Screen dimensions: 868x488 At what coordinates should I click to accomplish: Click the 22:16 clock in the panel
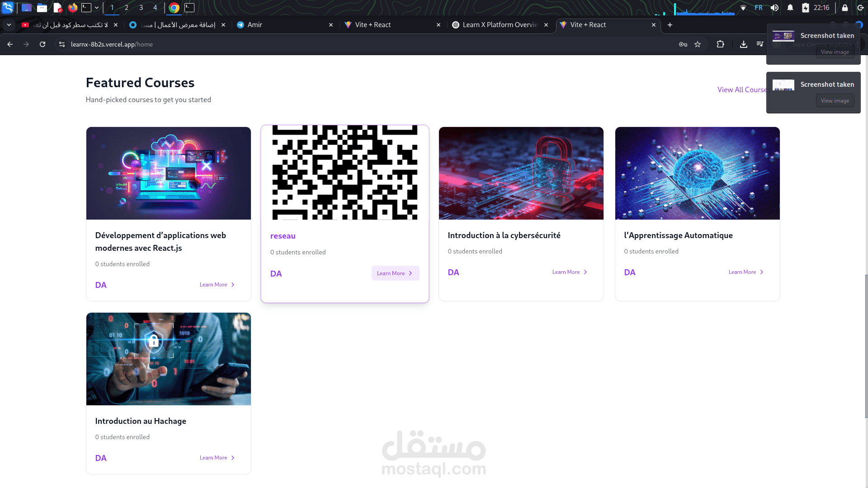click(x=821, y=8)
